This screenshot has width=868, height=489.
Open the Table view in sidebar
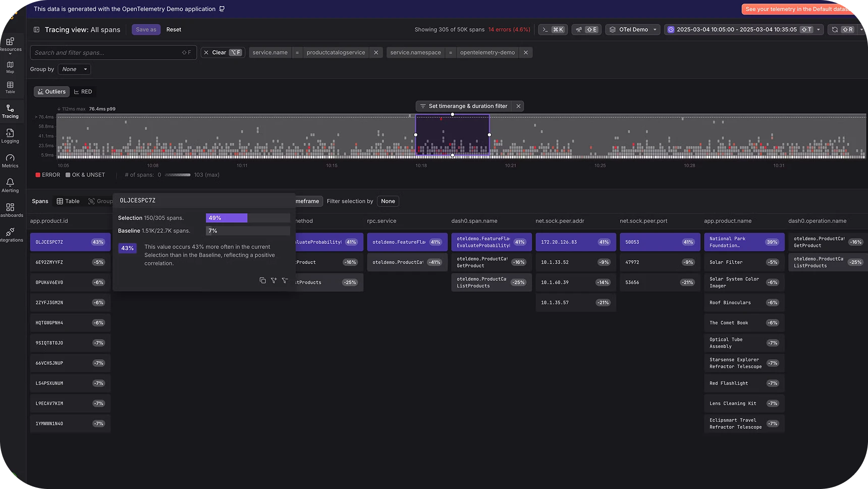pyautogui.click(x=10, y=87)
